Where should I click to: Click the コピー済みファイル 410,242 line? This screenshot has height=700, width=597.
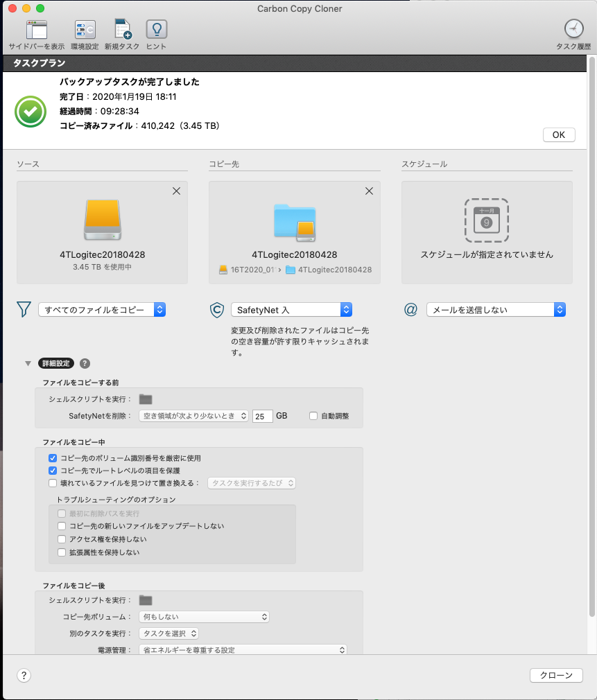140,126
